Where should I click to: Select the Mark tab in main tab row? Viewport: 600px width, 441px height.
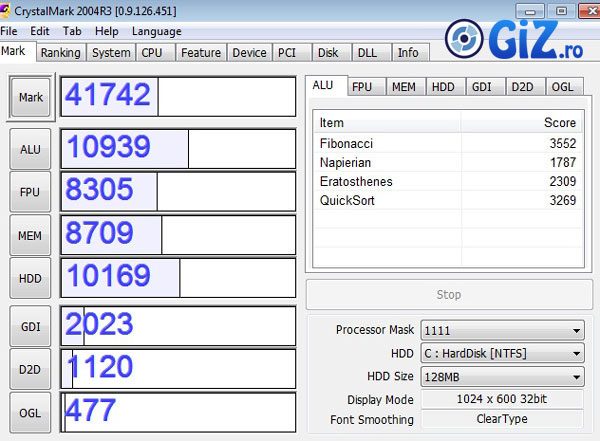click(17, 51)
